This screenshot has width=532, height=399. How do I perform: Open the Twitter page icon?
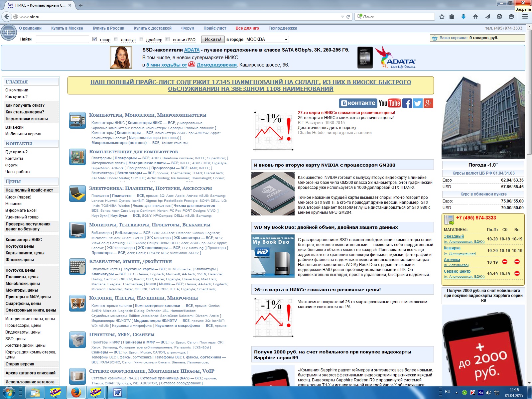coord(418,103)
